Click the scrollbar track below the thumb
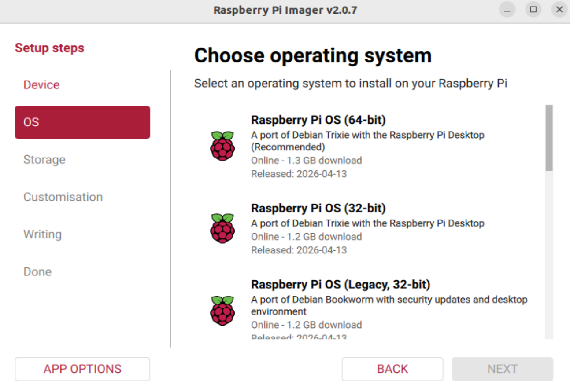570x392 pixels. (549, 255)
